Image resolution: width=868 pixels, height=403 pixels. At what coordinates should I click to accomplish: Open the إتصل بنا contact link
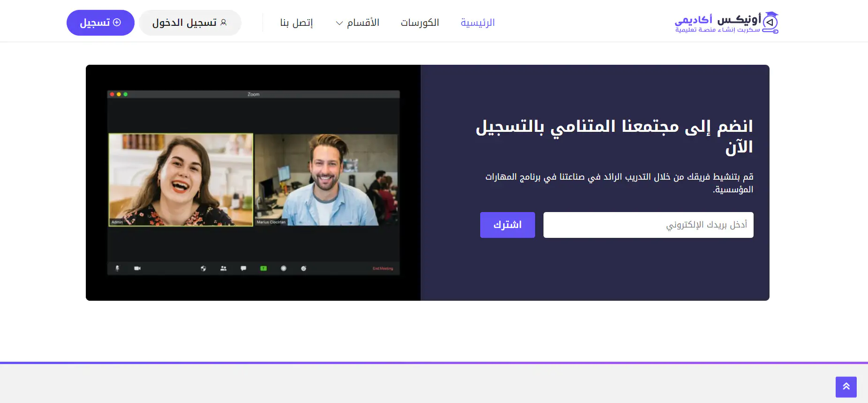click(296, 23)
